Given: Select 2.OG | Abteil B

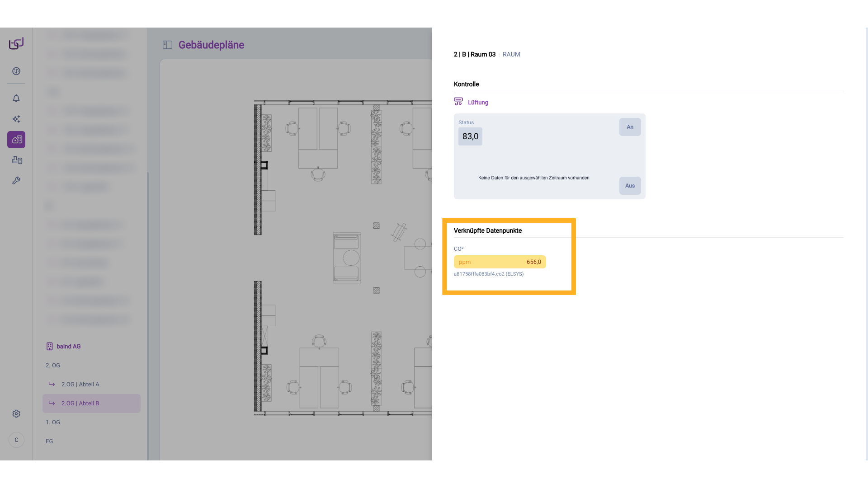Looking at the screenshot, I should click(80, 404).
